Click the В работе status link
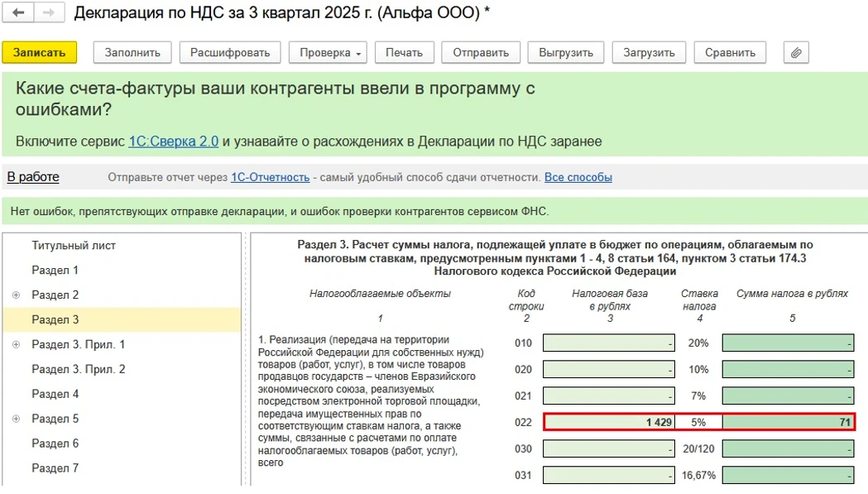 click(33, 177)
